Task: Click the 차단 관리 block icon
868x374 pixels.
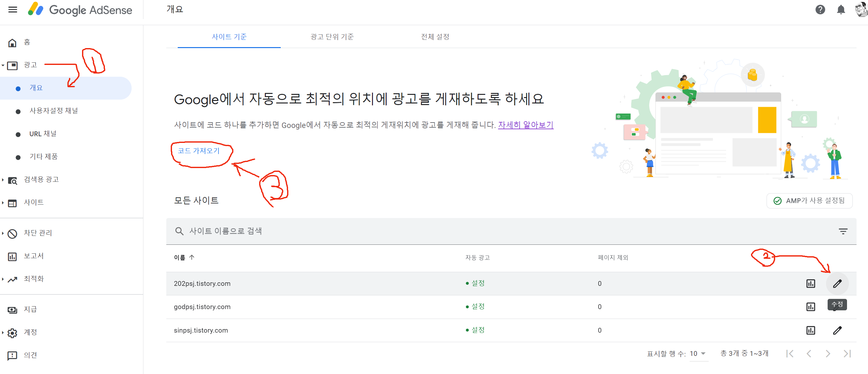Action: 12,234
